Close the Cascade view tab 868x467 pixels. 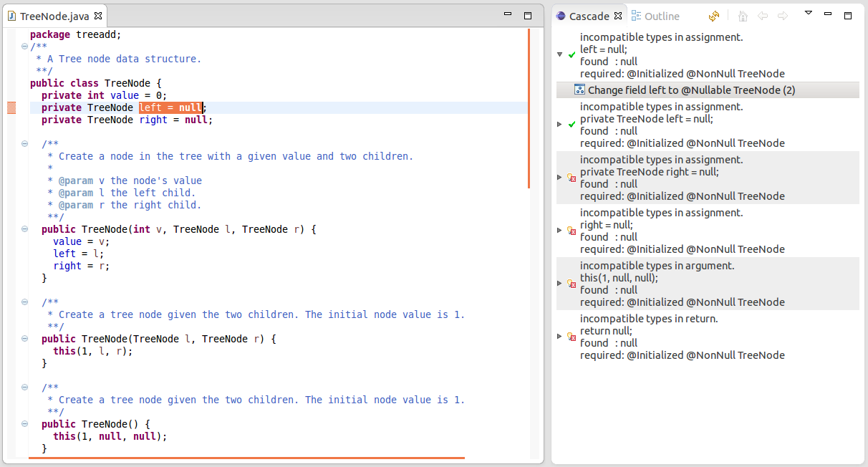coord(618,16)
